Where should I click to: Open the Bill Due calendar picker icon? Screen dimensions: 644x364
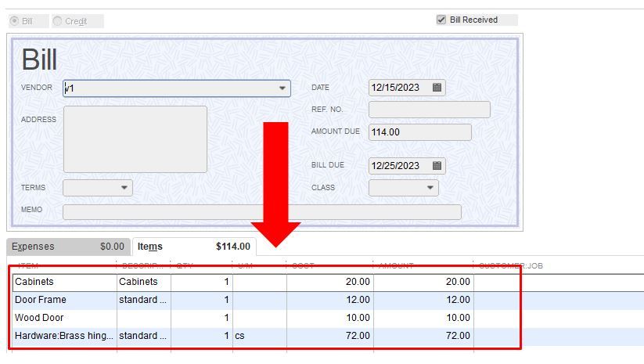[x=437, y=165]
